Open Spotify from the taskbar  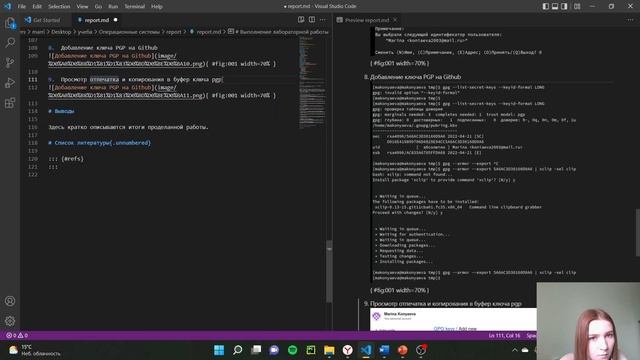pyautogui.click(x=293, y=350)
